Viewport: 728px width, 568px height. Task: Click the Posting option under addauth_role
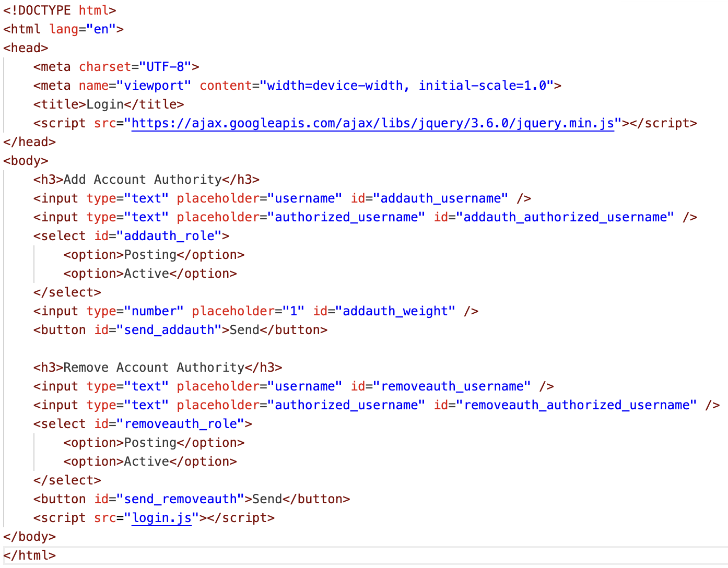(150, 255)
